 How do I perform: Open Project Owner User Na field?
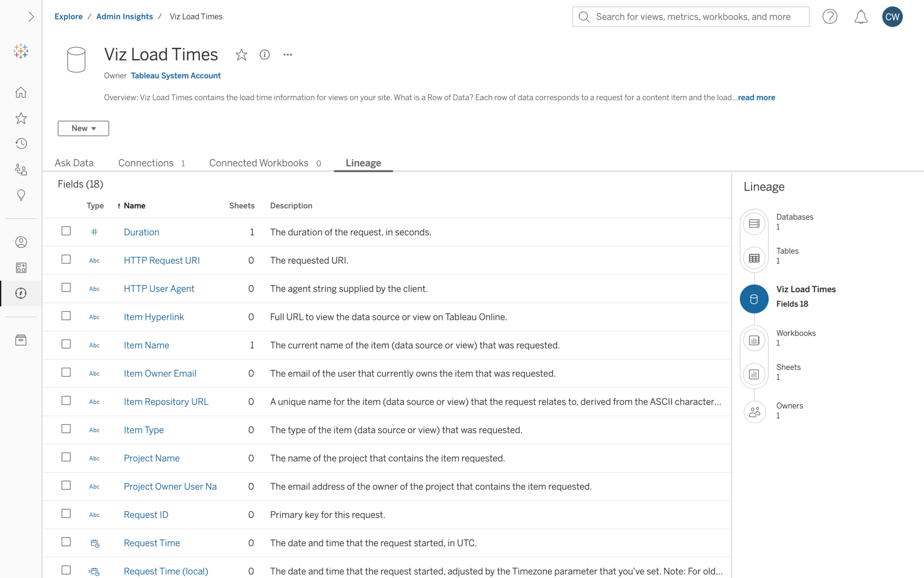point(170,486)
